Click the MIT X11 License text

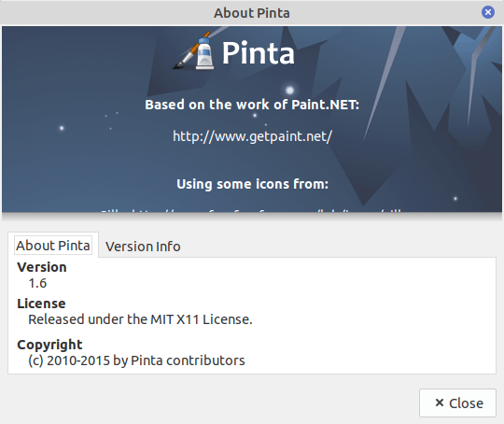point(140,319)
